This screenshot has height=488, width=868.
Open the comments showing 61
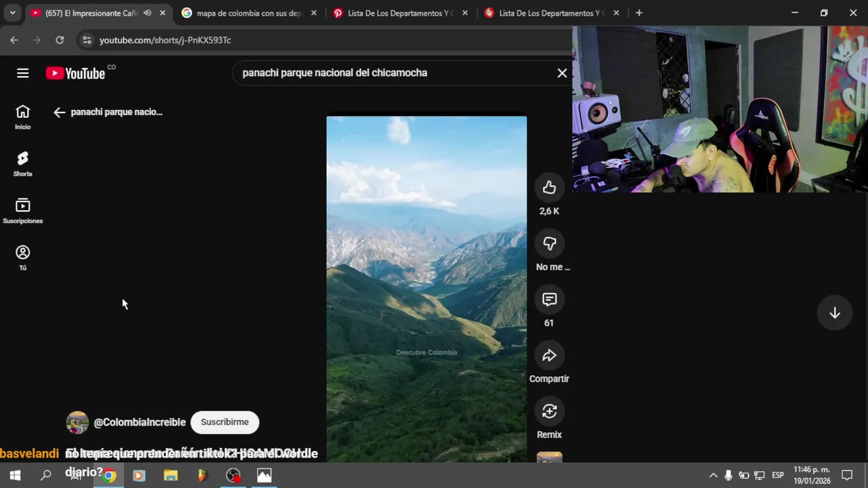click(x=549, y=299)
